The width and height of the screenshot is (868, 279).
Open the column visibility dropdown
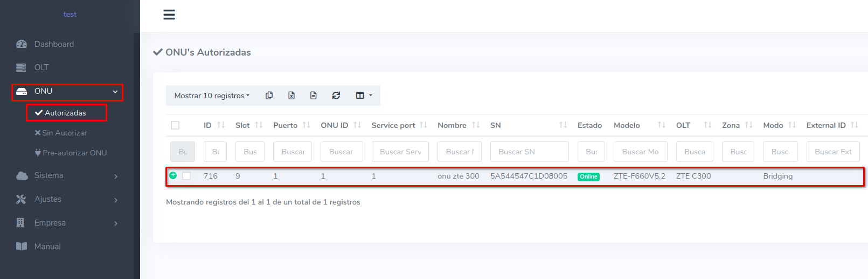(x=364, y=96)
